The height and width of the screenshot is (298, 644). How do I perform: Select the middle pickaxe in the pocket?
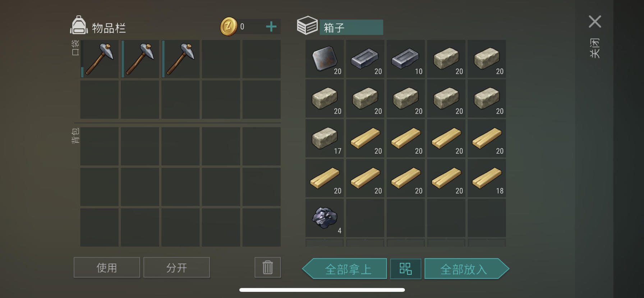[140, 59]
